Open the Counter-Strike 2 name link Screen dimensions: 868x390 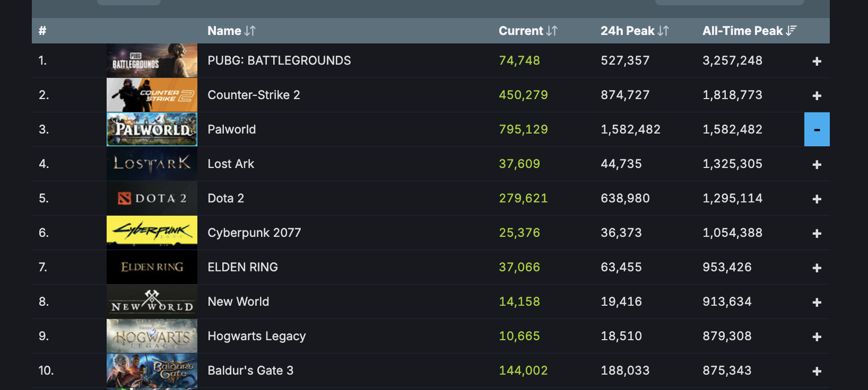click(x=254, y=95)
